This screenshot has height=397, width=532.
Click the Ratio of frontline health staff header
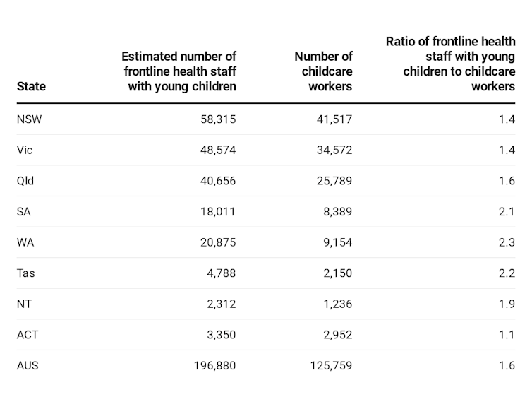click(x=450, y=64)
